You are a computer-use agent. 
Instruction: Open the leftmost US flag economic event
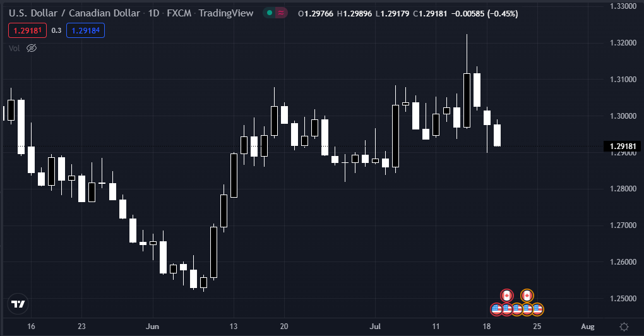point(496,309)
